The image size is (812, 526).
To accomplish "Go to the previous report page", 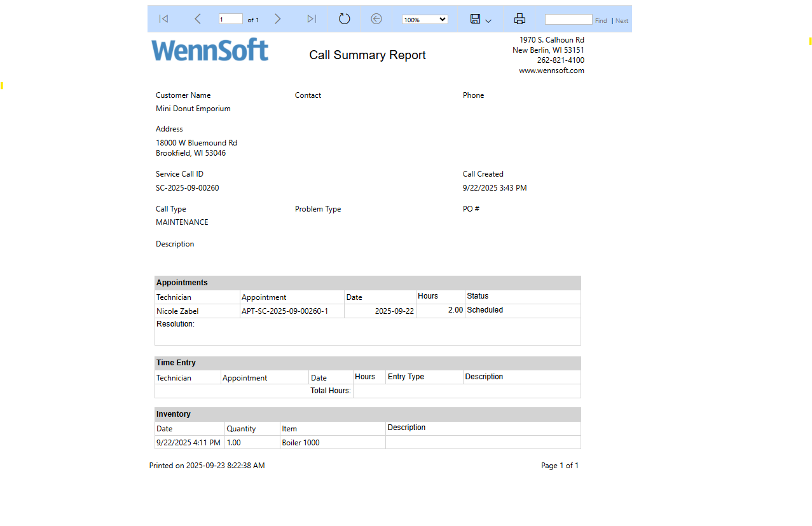I will point(197,19).
